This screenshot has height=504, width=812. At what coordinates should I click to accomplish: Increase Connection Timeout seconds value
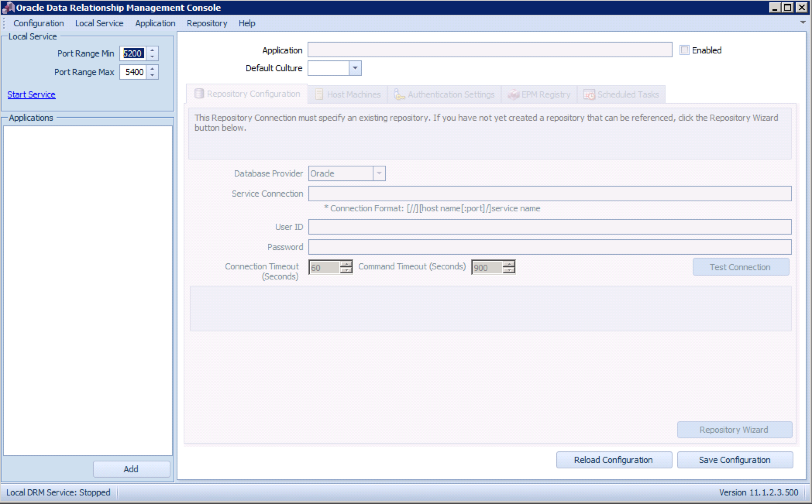click(346, 264)
